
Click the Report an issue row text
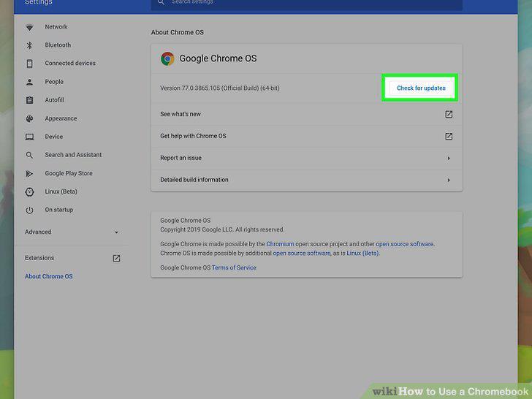click(x=180, y=158)
